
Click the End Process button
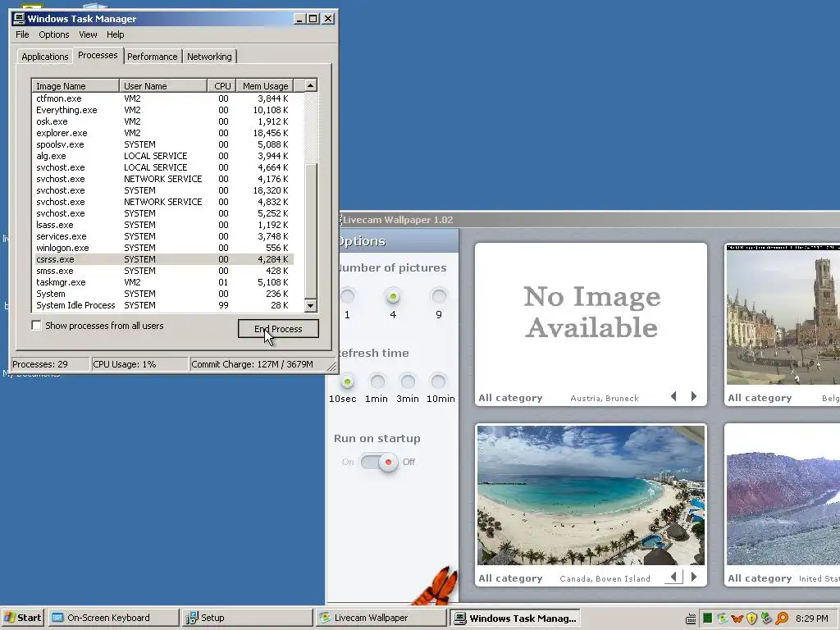pos(278,329)
